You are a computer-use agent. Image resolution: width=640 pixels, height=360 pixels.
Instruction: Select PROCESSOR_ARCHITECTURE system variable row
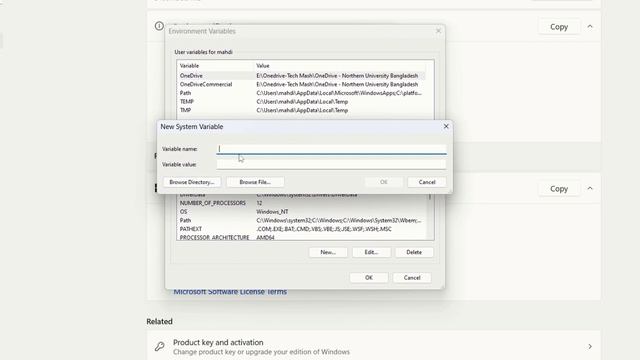click(302, 237)
